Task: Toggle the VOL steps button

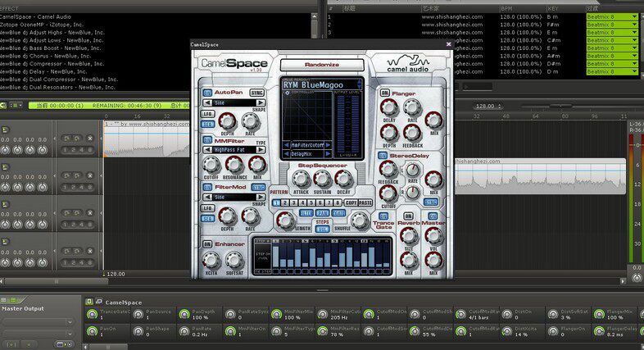Action: [323, 230]
